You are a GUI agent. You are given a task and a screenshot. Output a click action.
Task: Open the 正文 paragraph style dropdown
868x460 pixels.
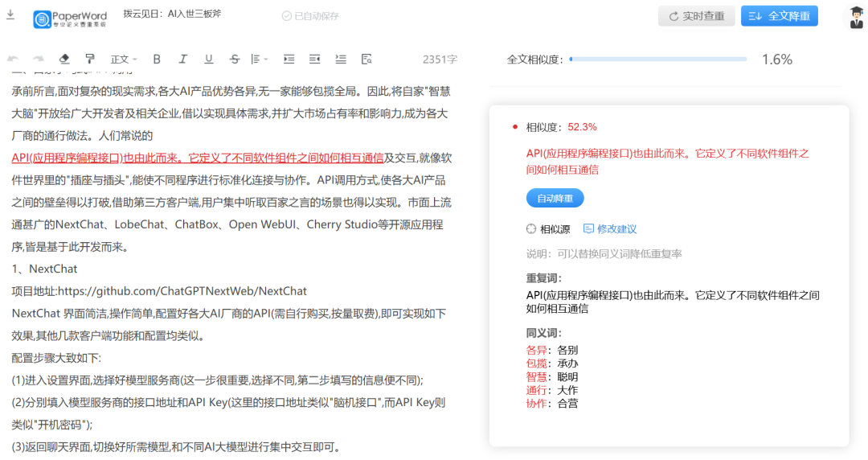124,60
